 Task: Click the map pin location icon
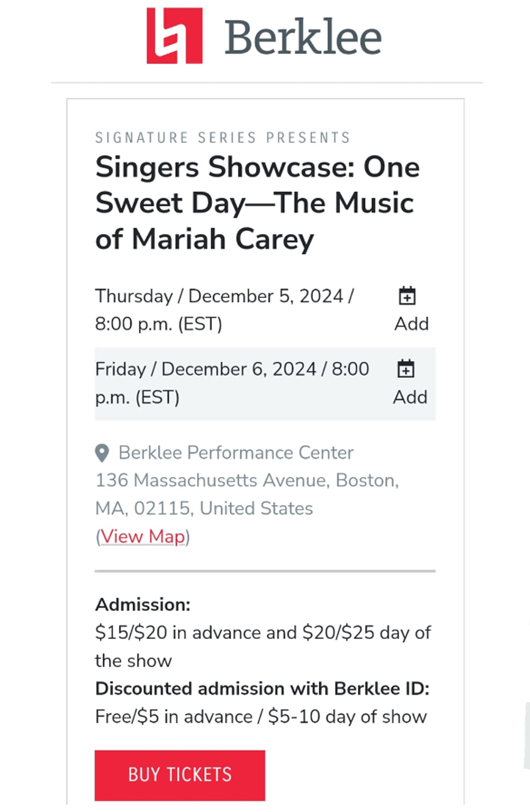(x=102, y=453)
